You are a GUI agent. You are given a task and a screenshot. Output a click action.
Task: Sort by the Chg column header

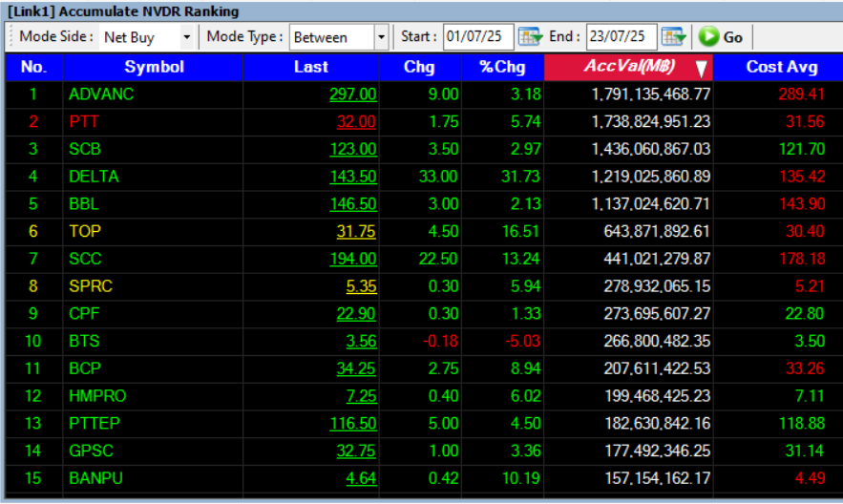click(420, 67)
